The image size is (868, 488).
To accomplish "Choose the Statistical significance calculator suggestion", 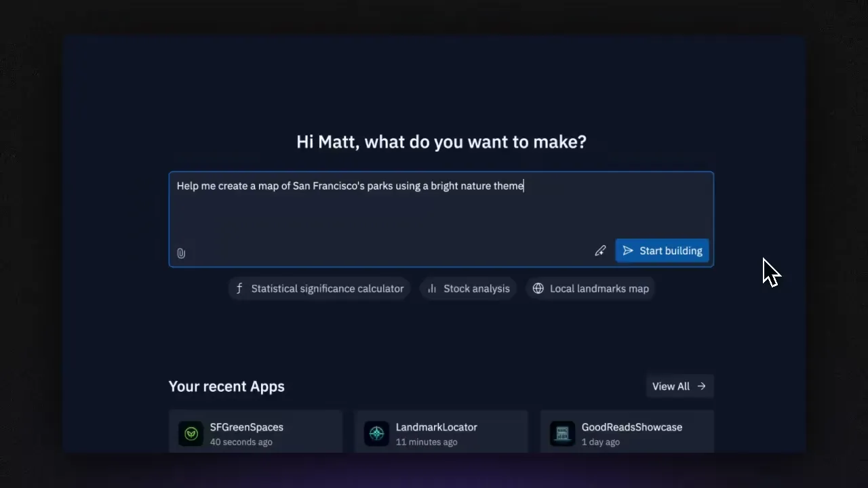I will coord(327,289).
